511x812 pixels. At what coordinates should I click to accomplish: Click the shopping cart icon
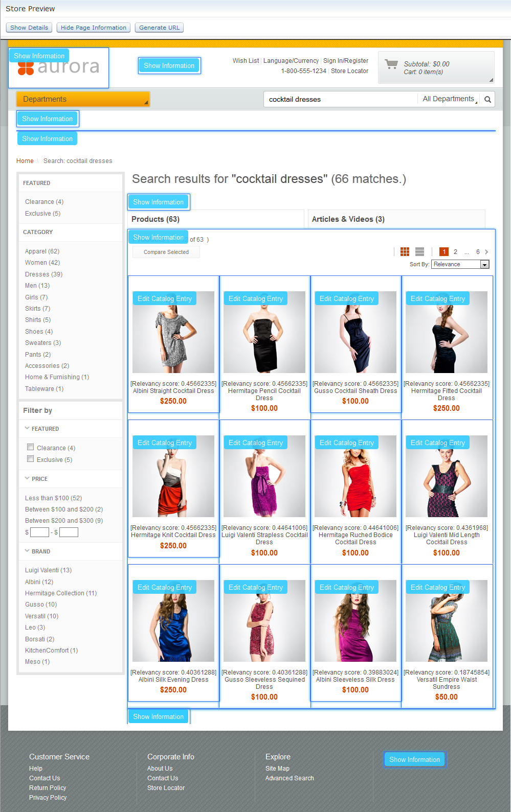[x=391, y=64]
